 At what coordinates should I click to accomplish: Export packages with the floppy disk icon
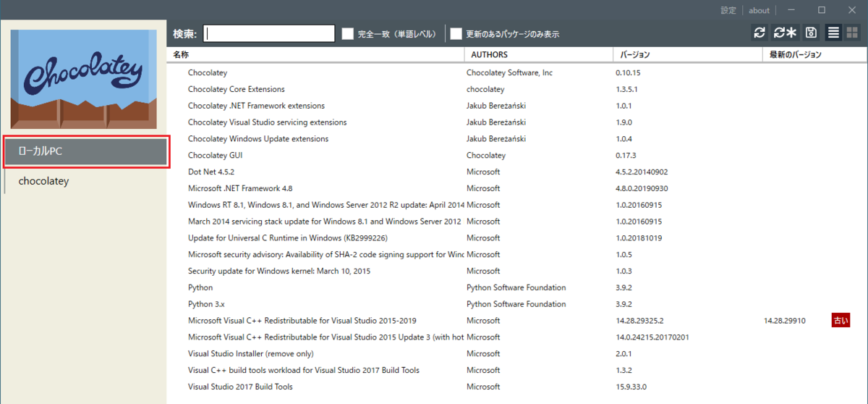tap(812, 33)
